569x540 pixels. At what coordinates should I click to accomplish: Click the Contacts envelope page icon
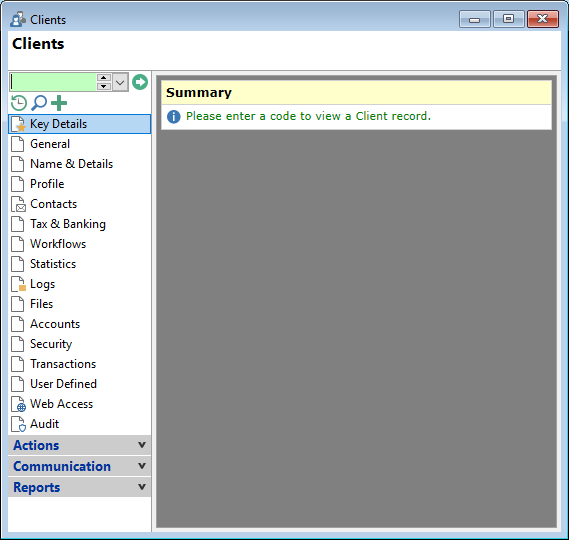(x=18, y=204)
